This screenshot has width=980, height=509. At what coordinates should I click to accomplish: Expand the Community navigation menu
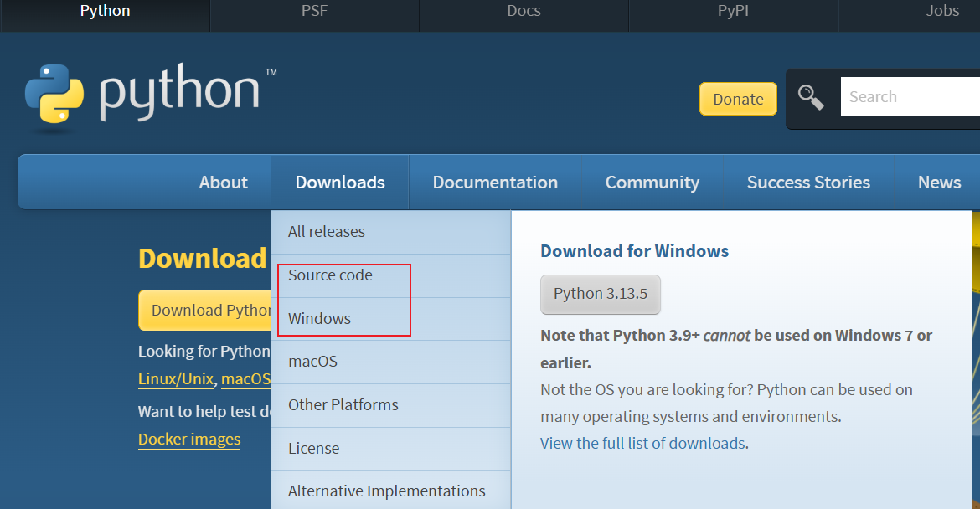point(652,183)
